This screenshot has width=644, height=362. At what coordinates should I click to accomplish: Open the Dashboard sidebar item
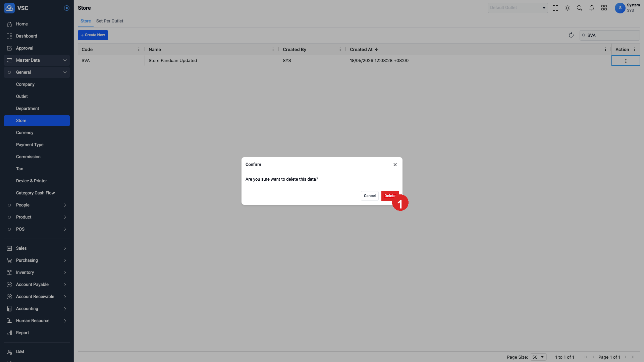click(x=37, y=36)
